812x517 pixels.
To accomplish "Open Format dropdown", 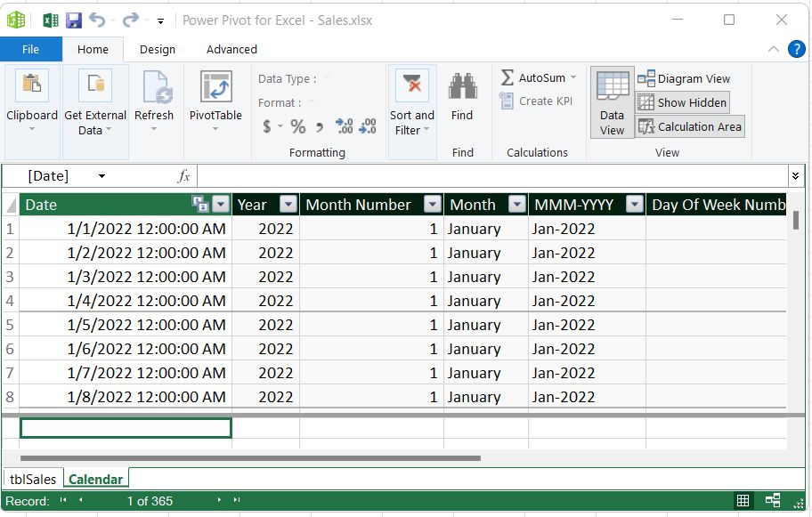I will tap(312, 102).
